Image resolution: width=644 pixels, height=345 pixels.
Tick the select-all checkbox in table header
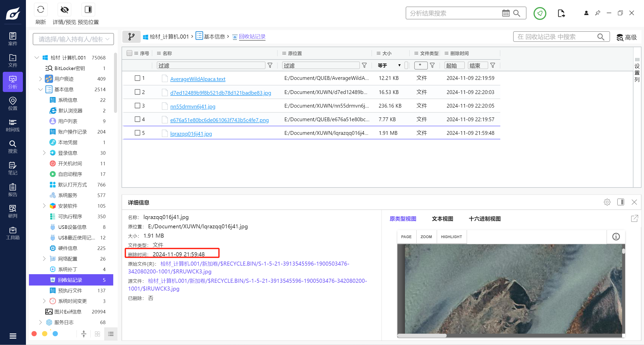129,53
